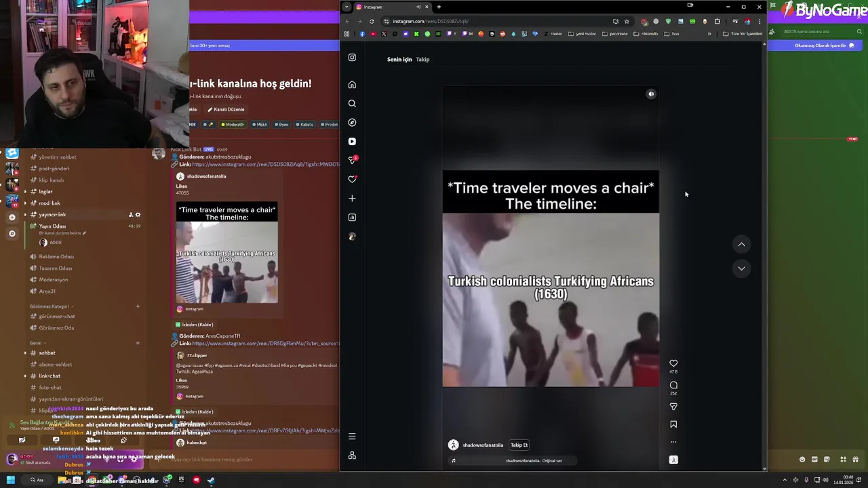Go to the next reel

coord(741,268)
